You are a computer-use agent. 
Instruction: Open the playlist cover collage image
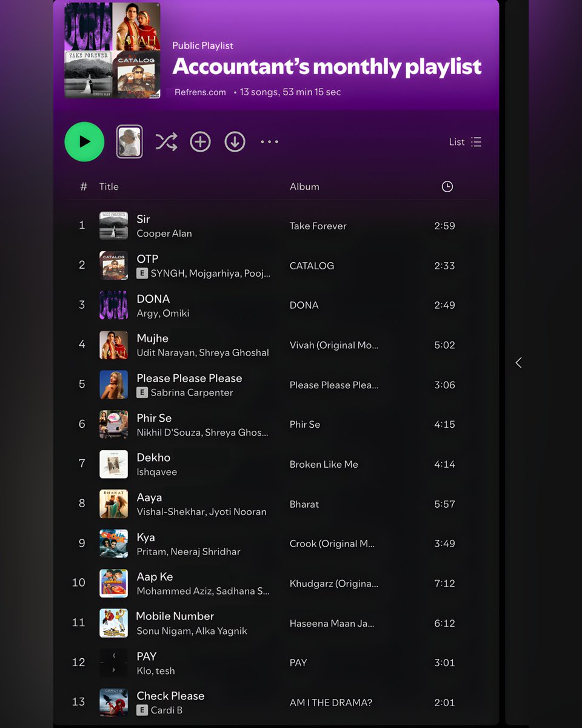[x=113, y=50]
